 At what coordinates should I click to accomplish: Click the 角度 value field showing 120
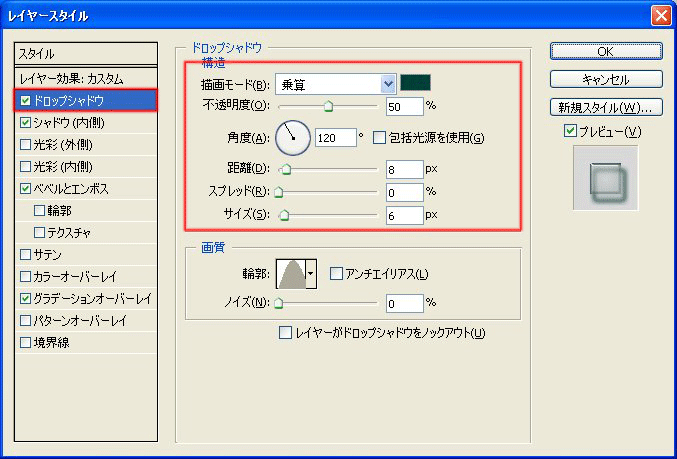pos(335,138)
